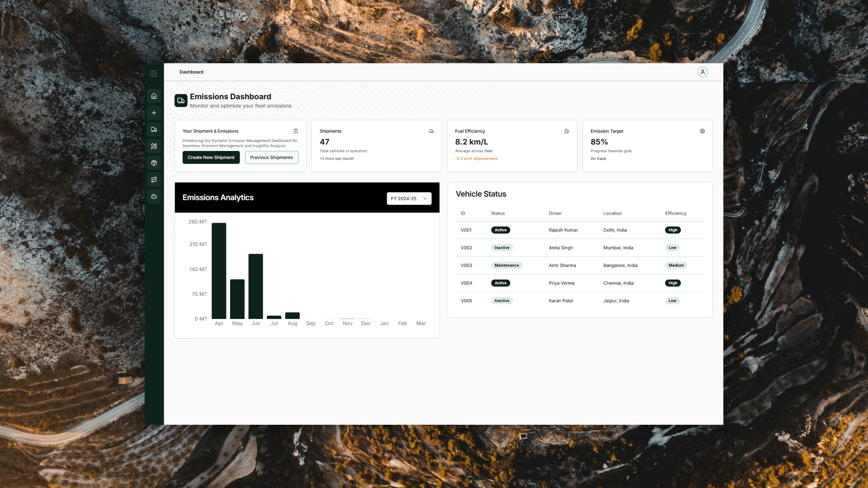The width and height of the screenshot is (868, 488).
Task: Open the Home page from sidebar
Action: coord(154,96)
